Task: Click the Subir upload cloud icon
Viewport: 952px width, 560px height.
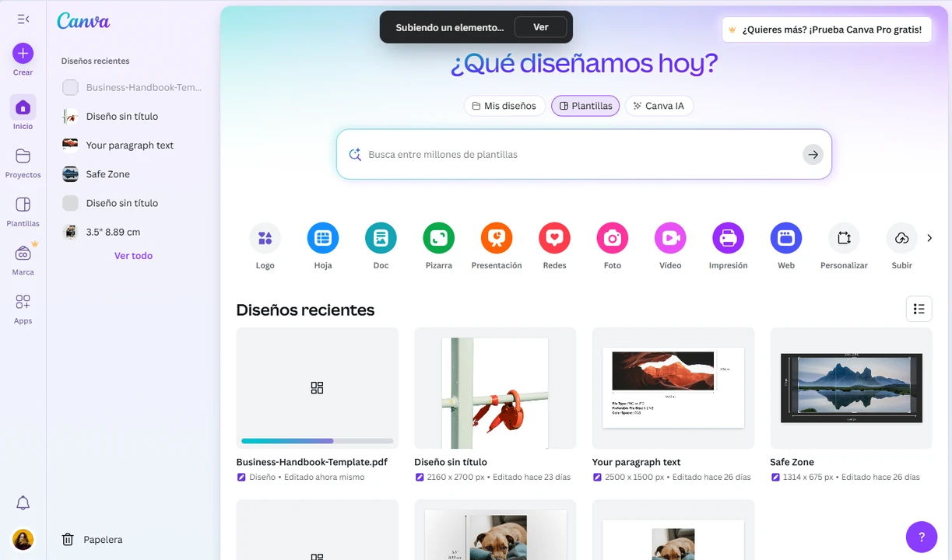Action: (901, 238)
